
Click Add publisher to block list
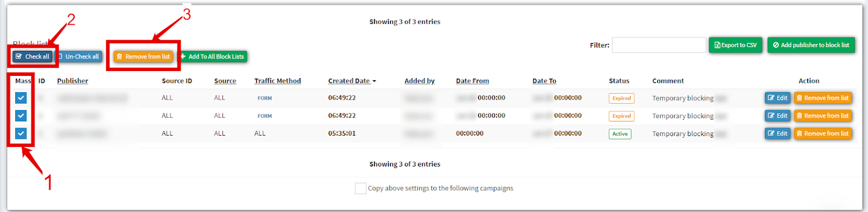click(x=811, y=45)
